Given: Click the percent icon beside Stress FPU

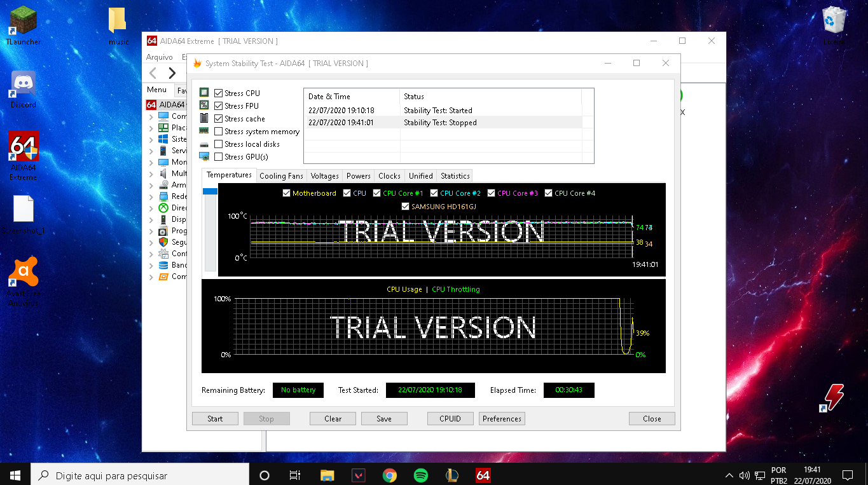Looking at the screenshot, I should coord(204,106).
